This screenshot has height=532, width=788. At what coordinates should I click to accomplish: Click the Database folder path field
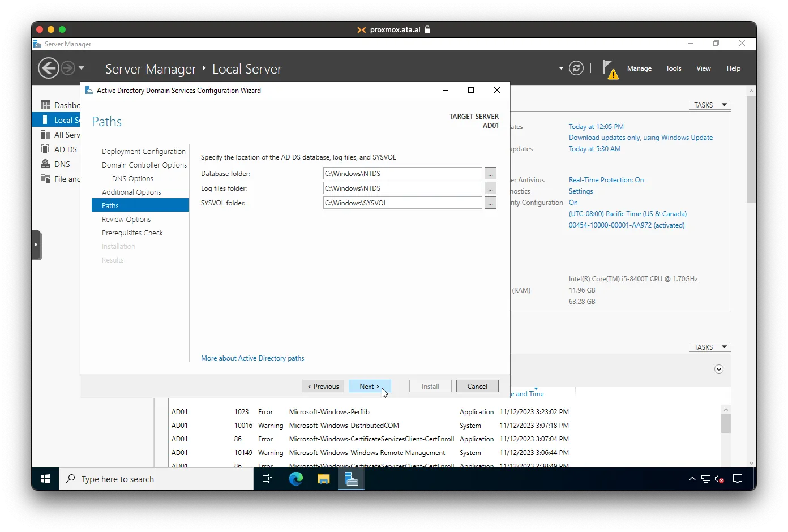(402, 174)
